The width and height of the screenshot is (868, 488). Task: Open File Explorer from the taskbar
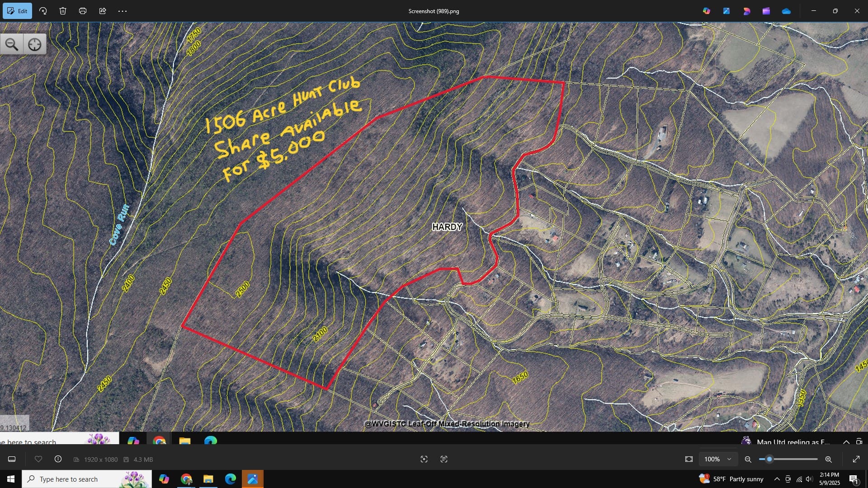[x=208, y=479]
